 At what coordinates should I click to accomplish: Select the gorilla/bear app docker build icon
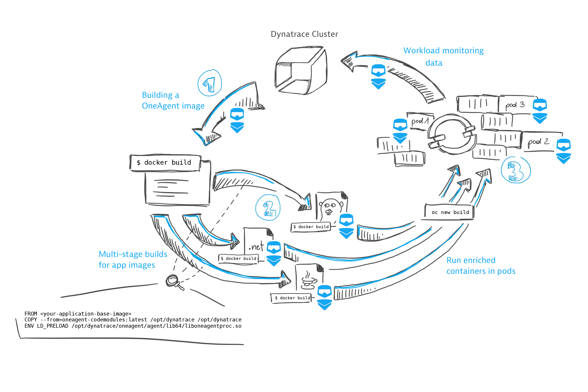click(x=328, y=206)
